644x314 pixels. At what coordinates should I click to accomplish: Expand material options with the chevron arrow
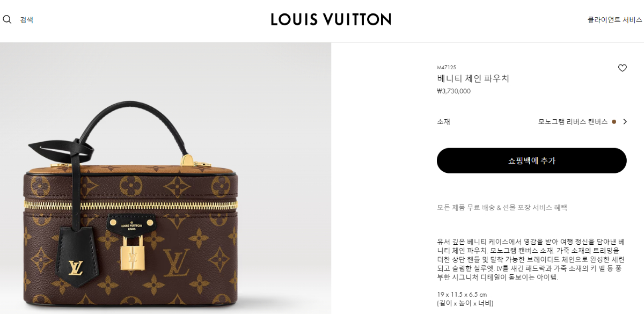coord(625,122)
